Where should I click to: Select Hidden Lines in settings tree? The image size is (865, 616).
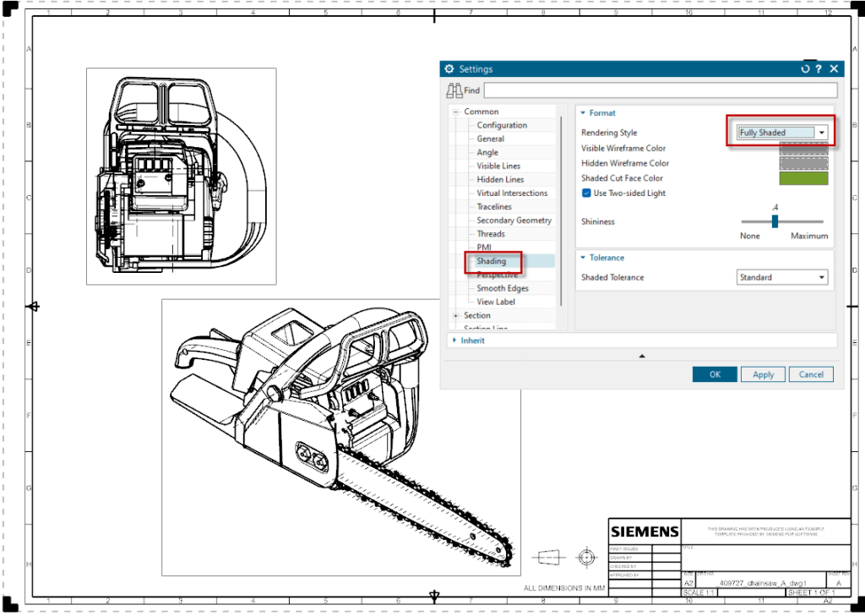coord(500,179)
